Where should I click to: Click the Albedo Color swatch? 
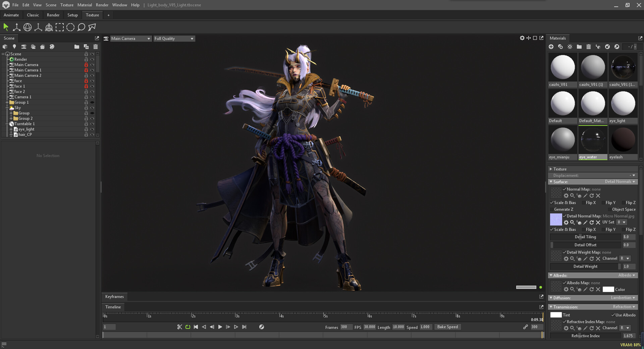click(609, 289)
